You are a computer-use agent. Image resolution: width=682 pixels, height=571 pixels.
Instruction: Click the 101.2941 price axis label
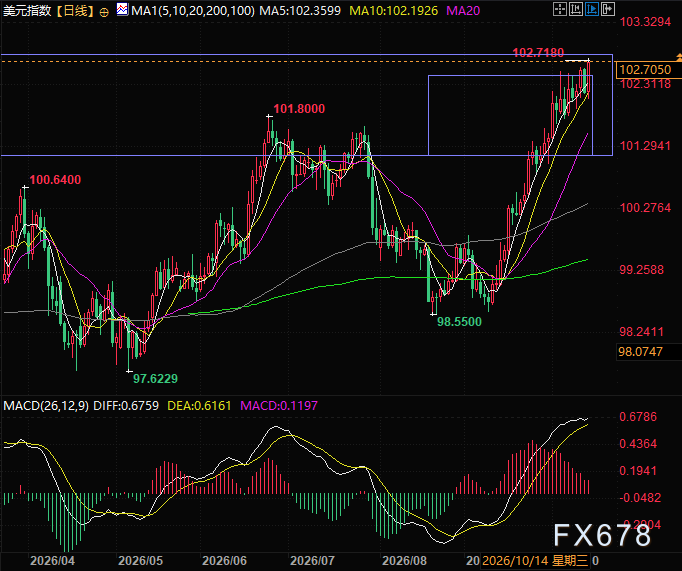point(645,146)
